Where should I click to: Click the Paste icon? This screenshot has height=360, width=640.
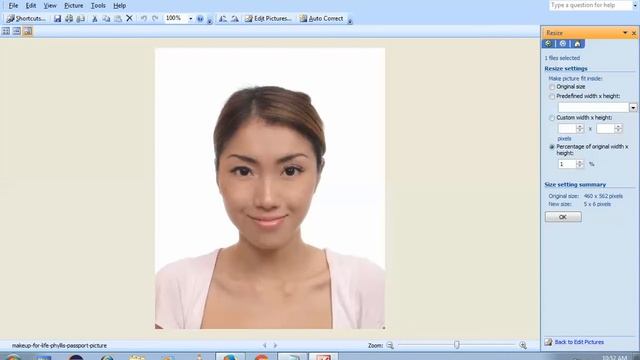pos(118,18)
